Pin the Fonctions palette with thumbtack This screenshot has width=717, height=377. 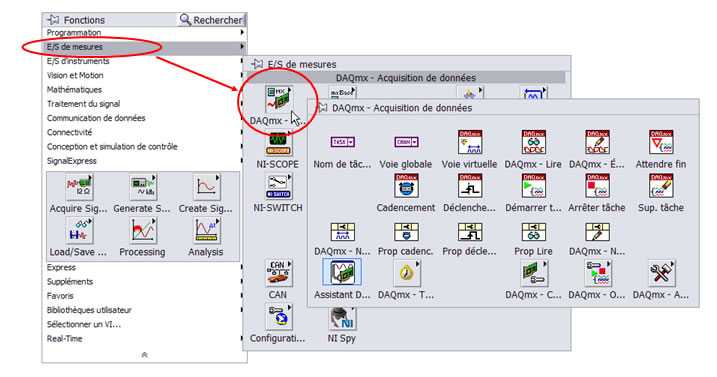[x=54, y=20]
